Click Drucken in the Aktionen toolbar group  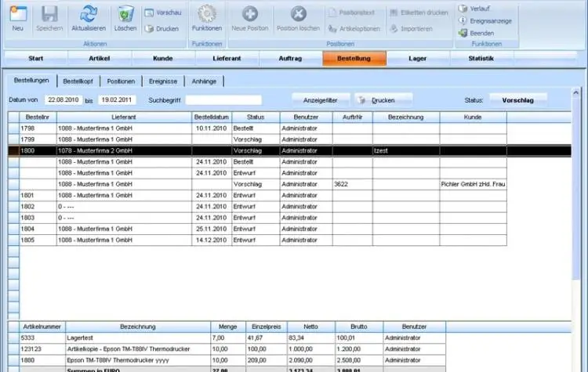click(162, 28)
